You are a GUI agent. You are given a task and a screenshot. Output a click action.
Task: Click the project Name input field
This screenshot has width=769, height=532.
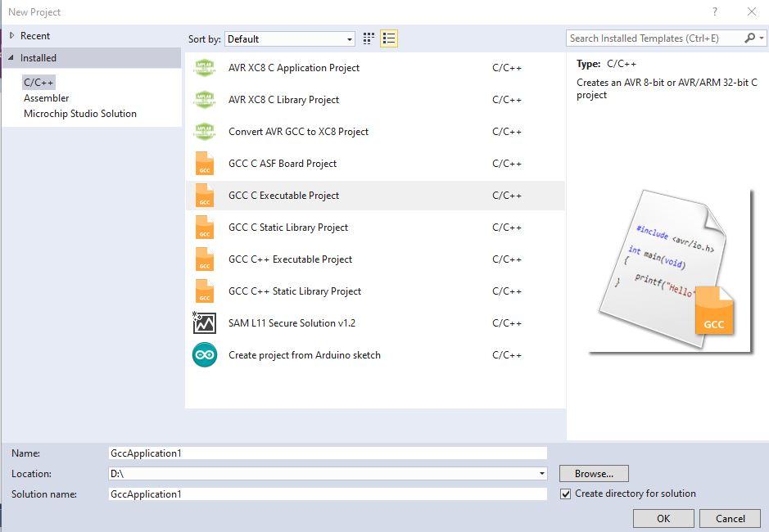328,453
